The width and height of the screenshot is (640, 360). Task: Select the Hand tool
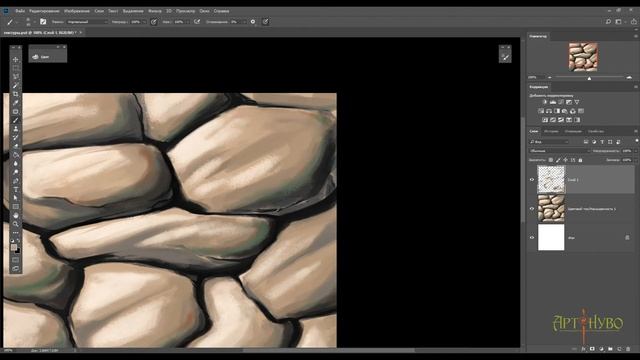(16, 215)
